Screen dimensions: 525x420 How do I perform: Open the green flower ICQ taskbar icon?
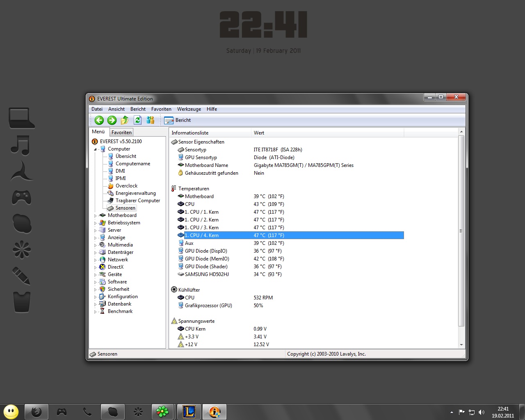click(163, 411)
